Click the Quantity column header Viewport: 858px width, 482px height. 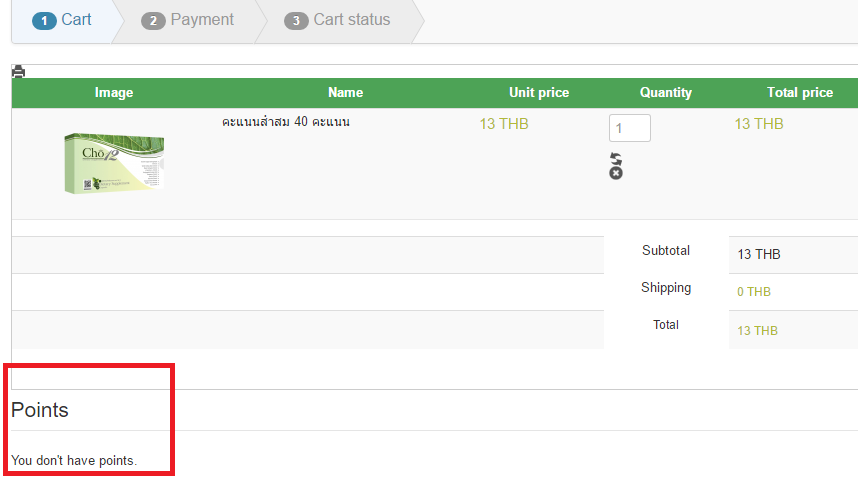[x=666, y=92]
